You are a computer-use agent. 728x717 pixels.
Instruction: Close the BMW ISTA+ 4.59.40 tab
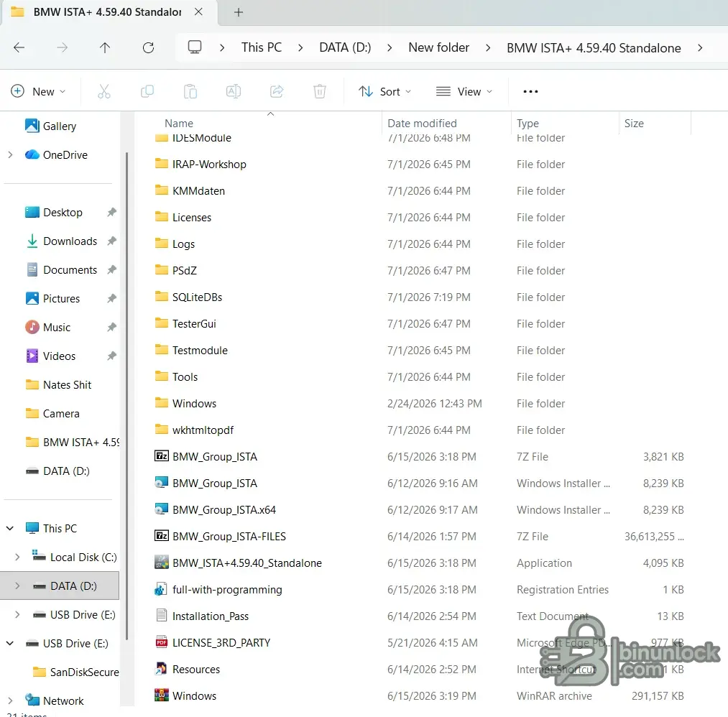[198, 11]
